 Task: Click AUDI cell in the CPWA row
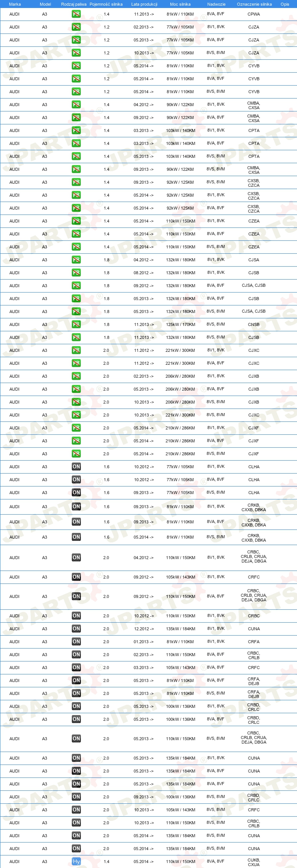[14, 14]
